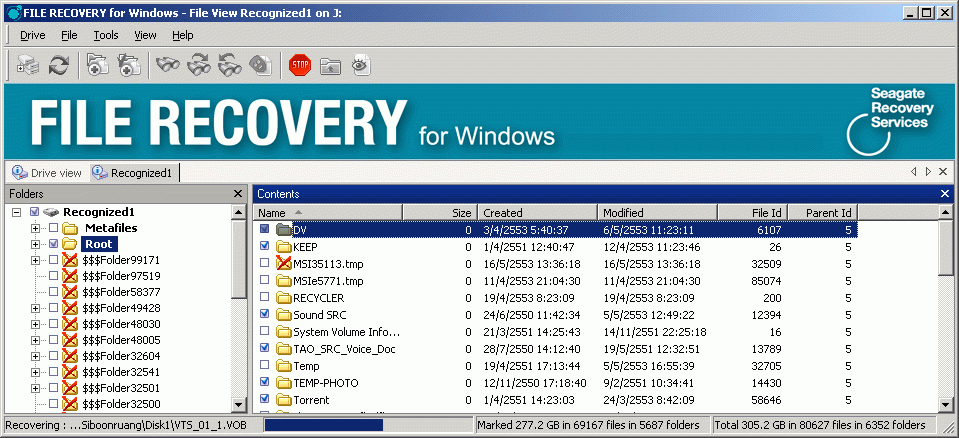This screenshot has height=438, width=959.
Task: Select $$$Folder32500 in the tree
Action: [121, 404]
